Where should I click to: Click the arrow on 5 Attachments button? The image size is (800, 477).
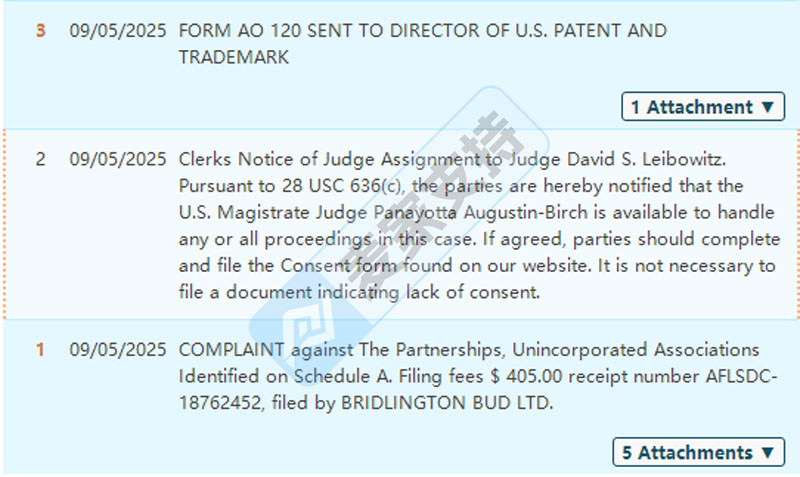pyautogui.click(x=767, y=453)
